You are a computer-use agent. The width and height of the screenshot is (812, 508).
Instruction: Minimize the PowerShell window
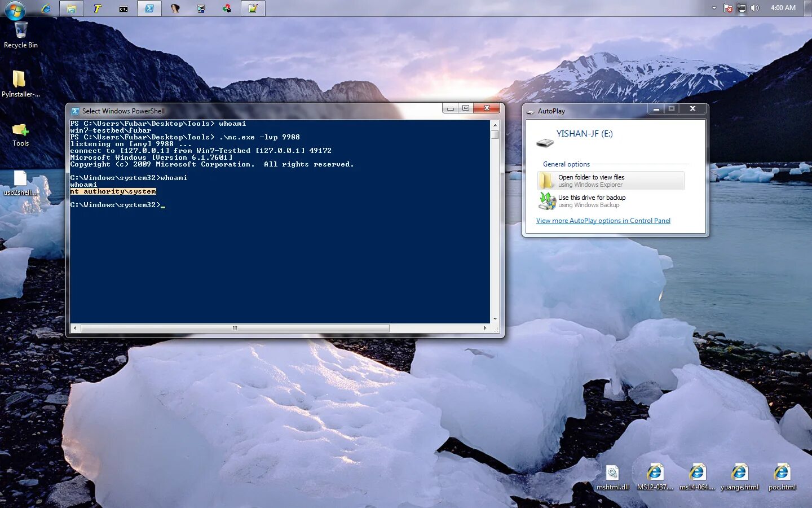(451, 108)
